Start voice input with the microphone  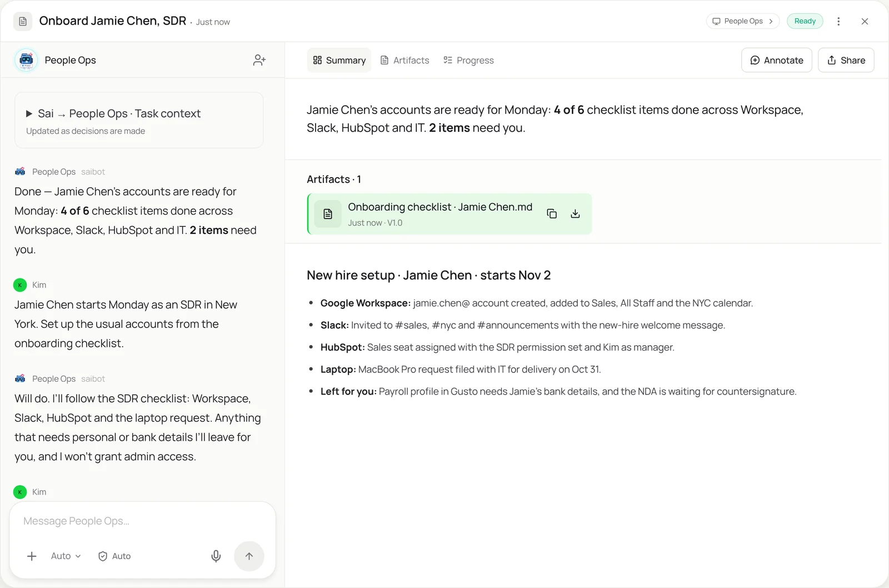tap(216, 556)
